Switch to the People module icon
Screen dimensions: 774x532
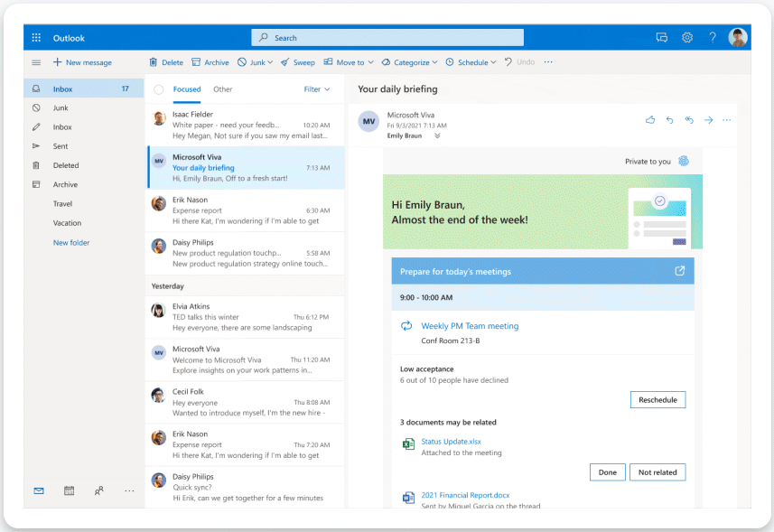pos(99,490)
